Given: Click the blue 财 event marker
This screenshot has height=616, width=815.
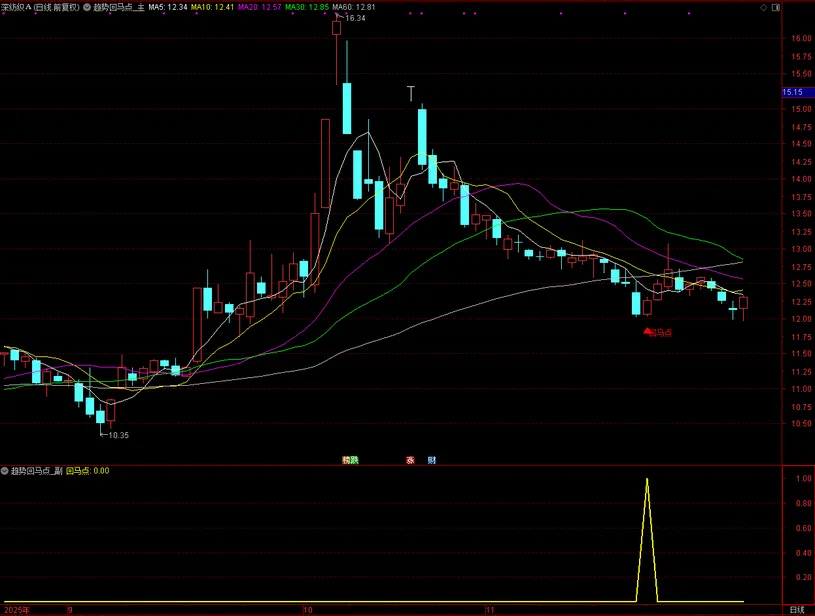Looking at the screenshot, I should tap(431, 460).
